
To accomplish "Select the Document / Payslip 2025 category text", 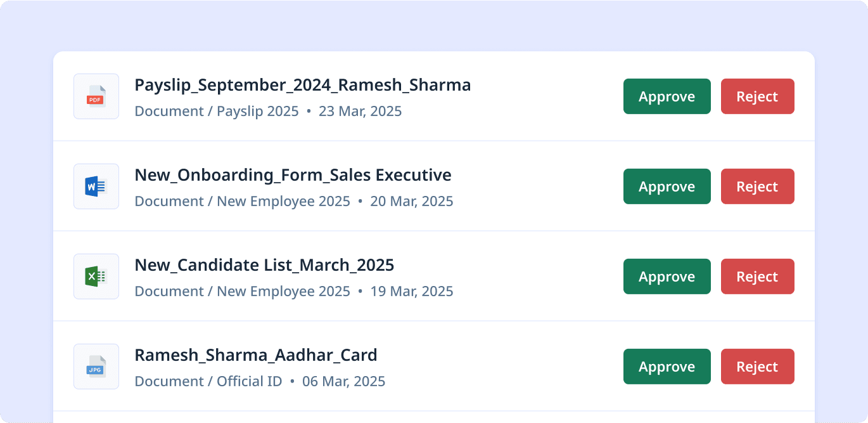I will (217, 112).
